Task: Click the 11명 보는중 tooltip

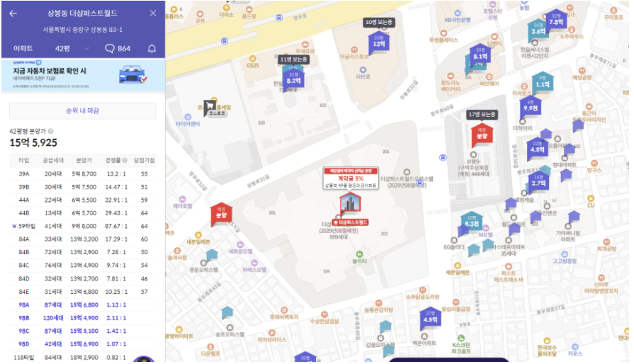Action: point(294,59)
